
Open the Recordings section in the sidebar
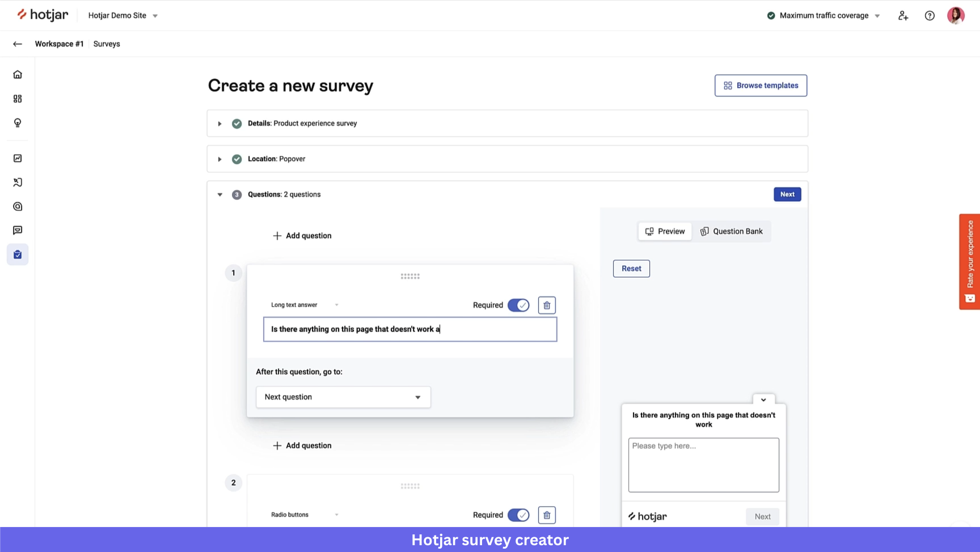[x=17, y=206]
